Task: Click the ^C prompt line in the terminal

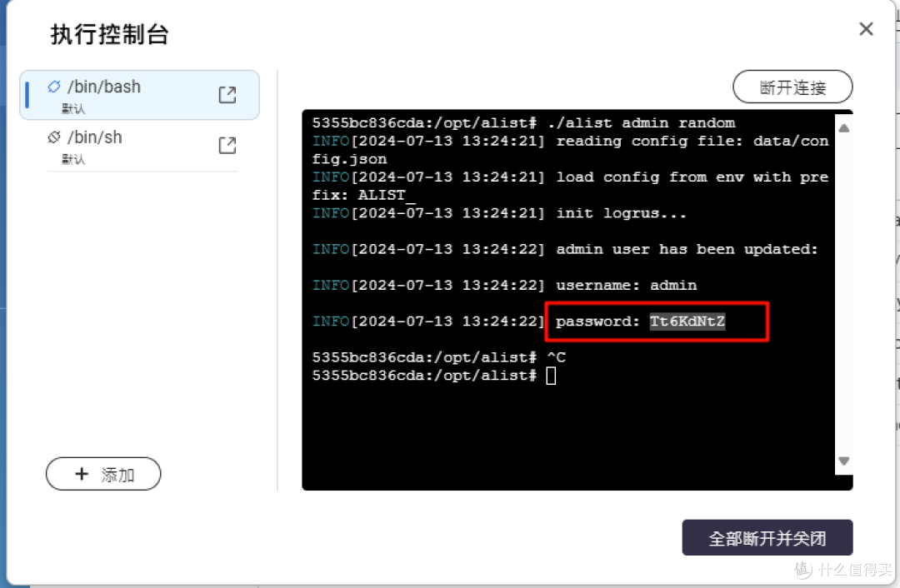Action: 439,357
